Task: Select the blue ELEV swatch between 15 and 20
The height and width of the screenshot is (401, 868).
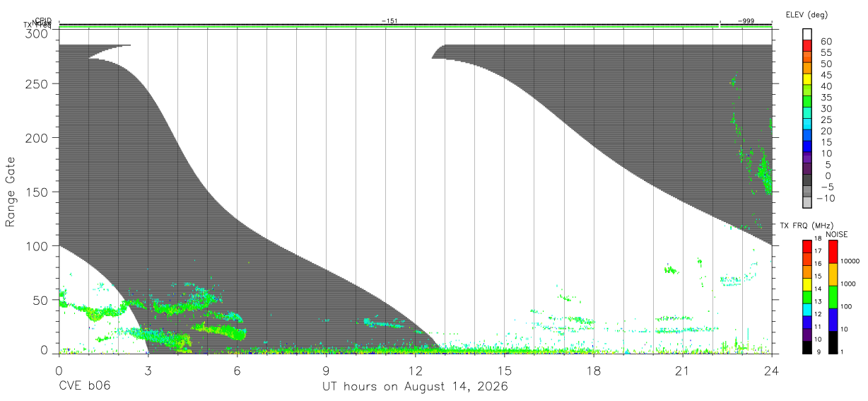Action: (807, 134)
